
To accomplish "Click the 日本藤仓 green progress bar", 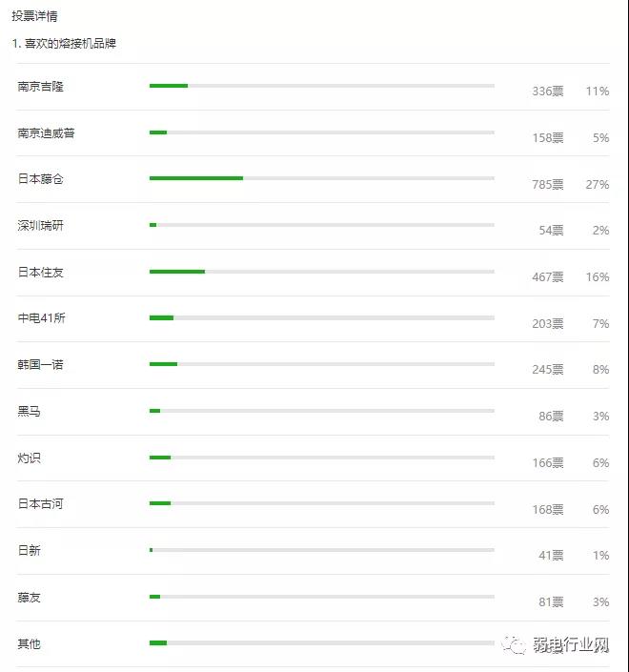I will point(195,178).
